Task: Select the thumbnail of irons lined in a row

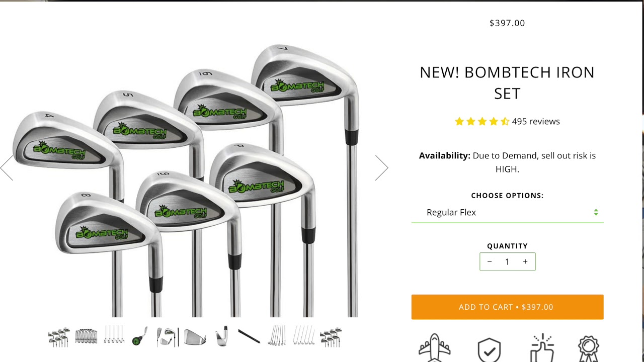Action: coord(86,336)
